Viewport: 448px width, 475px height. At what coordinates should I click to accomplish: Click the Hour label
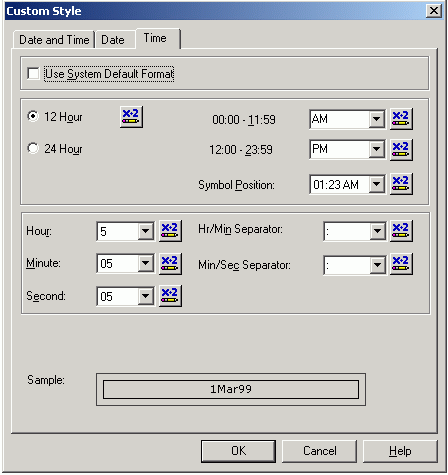tap(39, 231)
